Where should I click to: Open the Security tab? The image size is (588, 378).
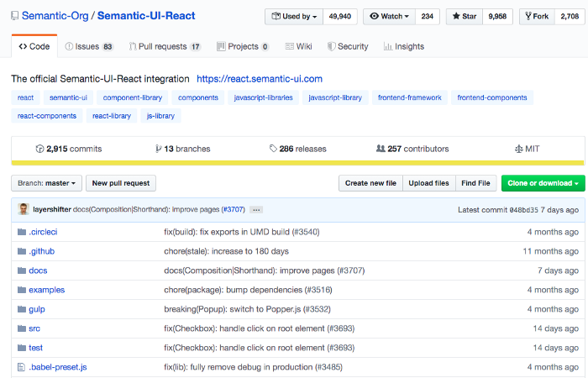click(x=348, y=46)
